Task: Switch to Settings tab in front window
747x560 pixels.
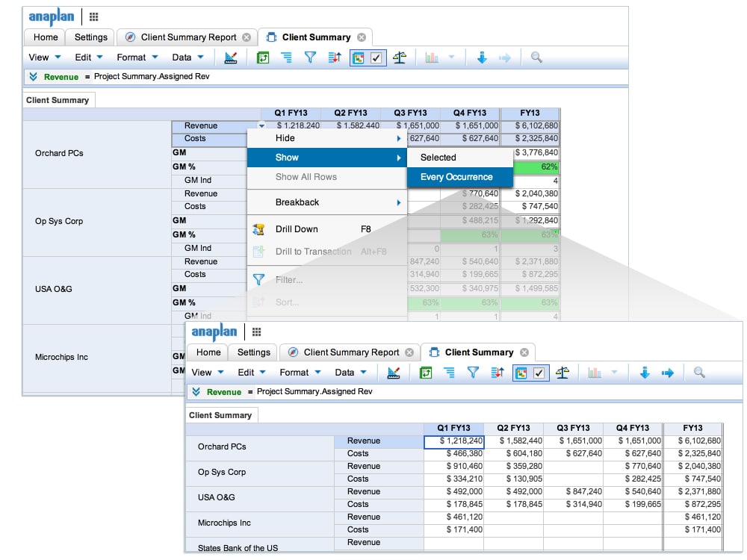Action: point(254,352)
